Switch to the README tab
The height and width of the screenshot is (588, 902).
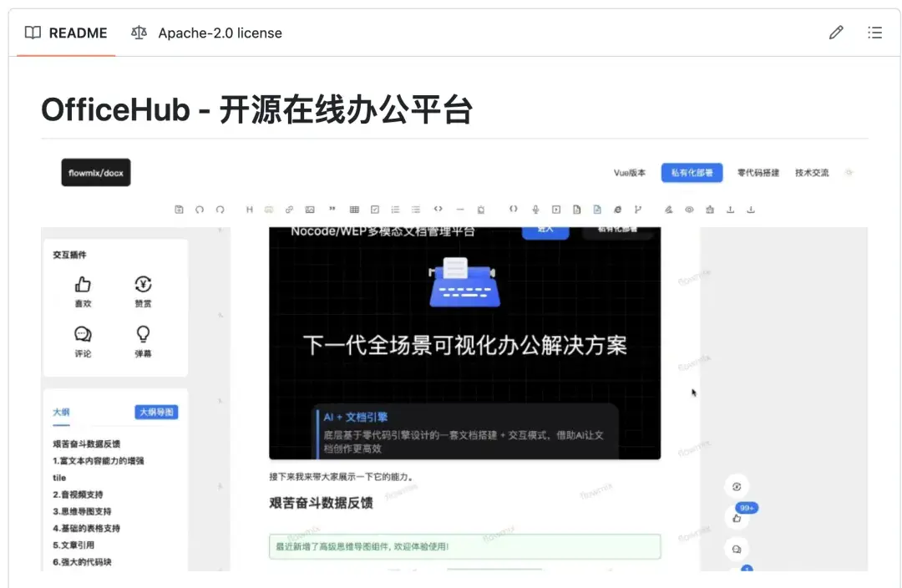pos(79,33)
